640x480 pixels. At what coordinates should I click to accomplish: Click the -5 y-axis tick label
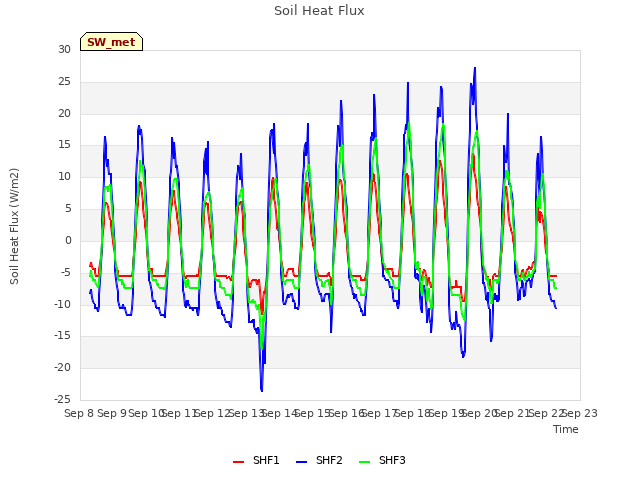point(66,272)
